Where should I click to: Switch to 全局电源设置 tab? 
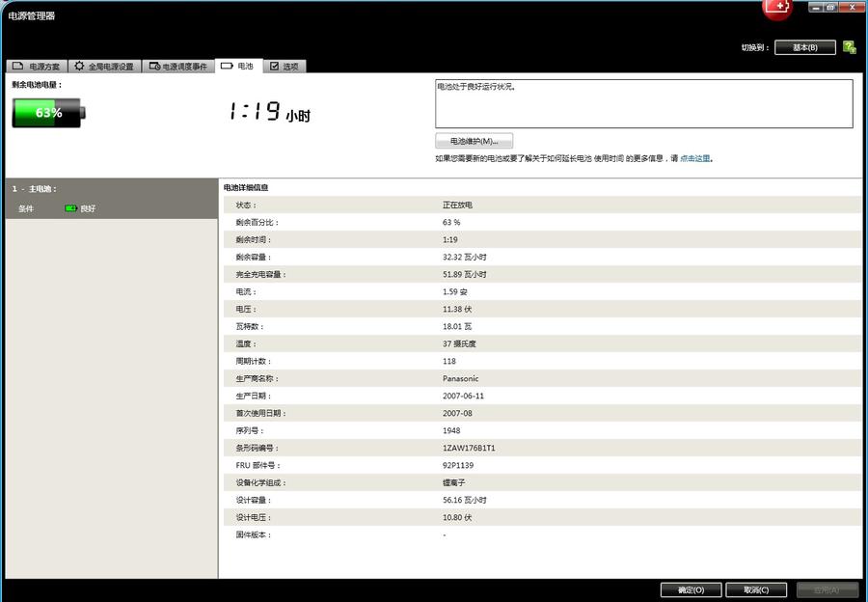(x=104, y=66)
